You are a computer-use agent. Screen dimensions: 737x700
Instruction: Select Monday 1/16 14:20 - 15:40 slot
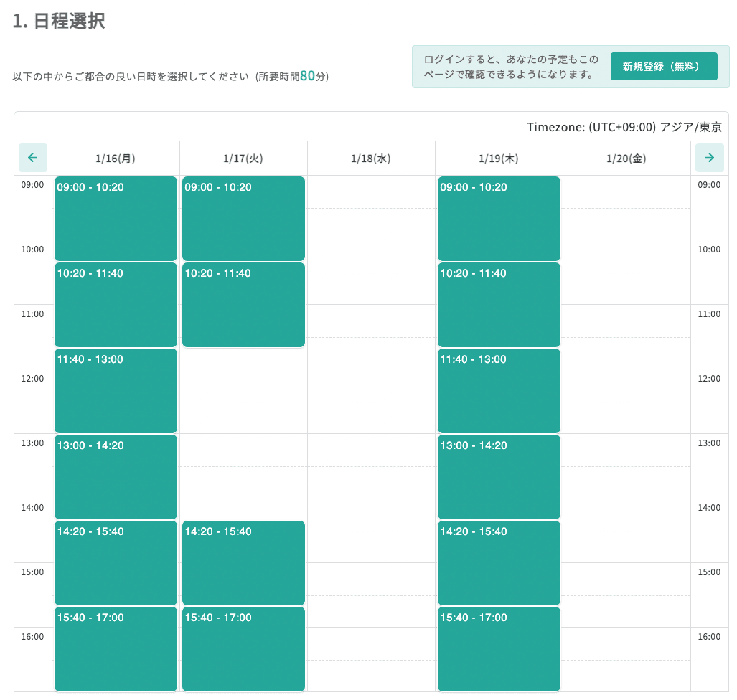(x=116, y=563)
